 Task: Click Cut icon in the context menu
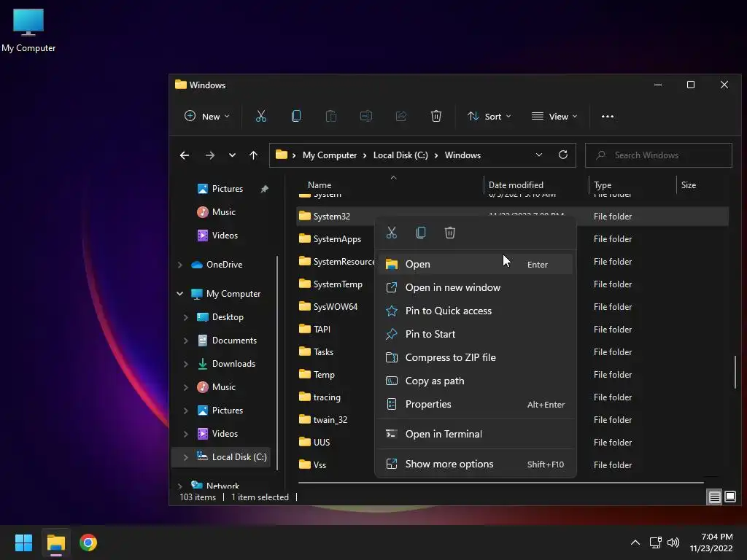click(392, 233)
